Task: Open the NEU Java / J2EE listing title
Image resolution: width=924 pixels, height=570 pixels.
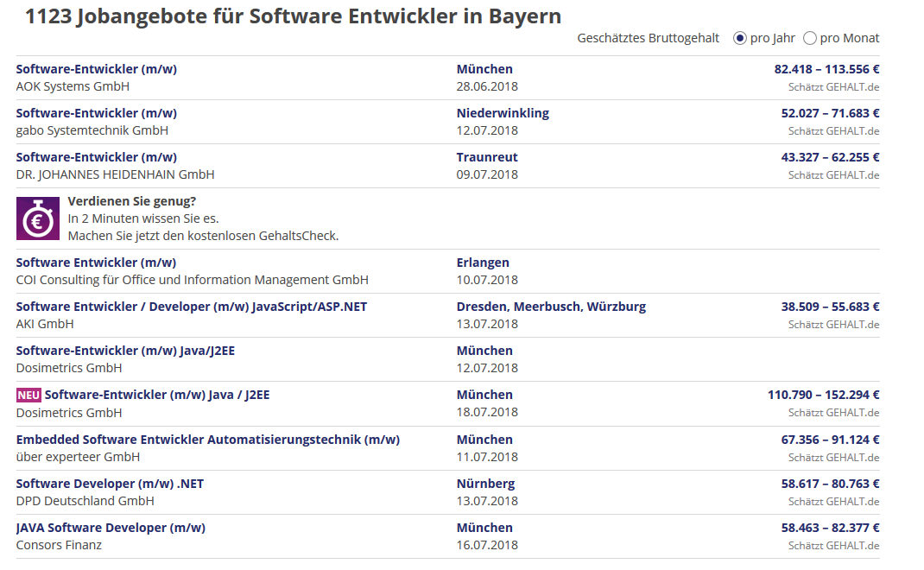Action: [157, 395]
